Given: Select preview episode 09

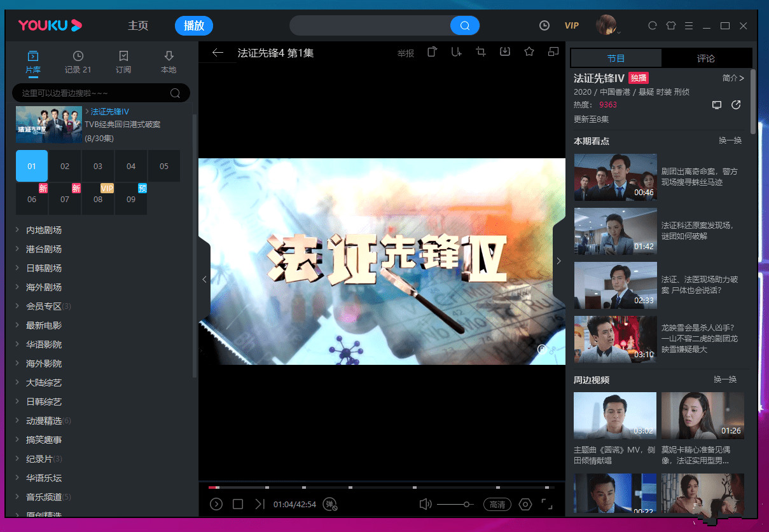Looking at the screenshot, I should pos(131,199).
